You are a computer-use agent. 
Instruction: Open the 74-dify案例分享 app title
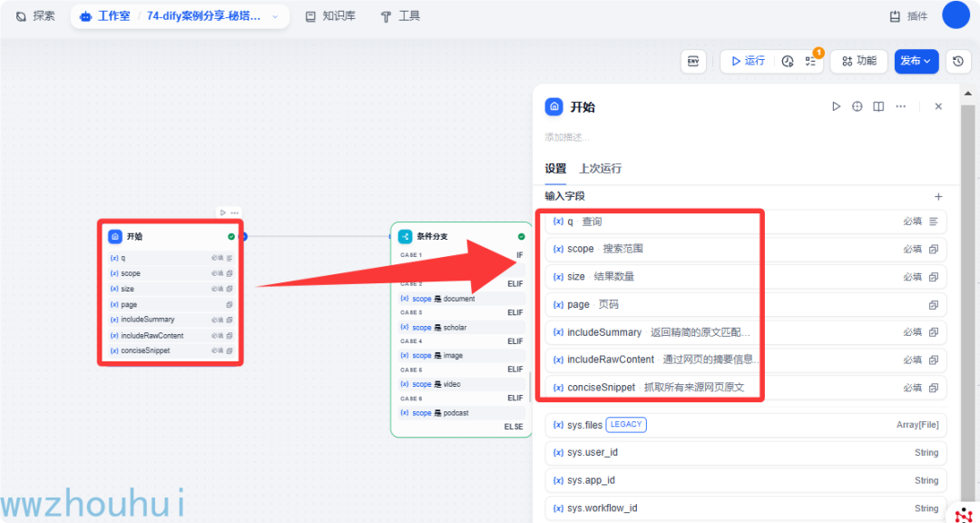point(204,16)
